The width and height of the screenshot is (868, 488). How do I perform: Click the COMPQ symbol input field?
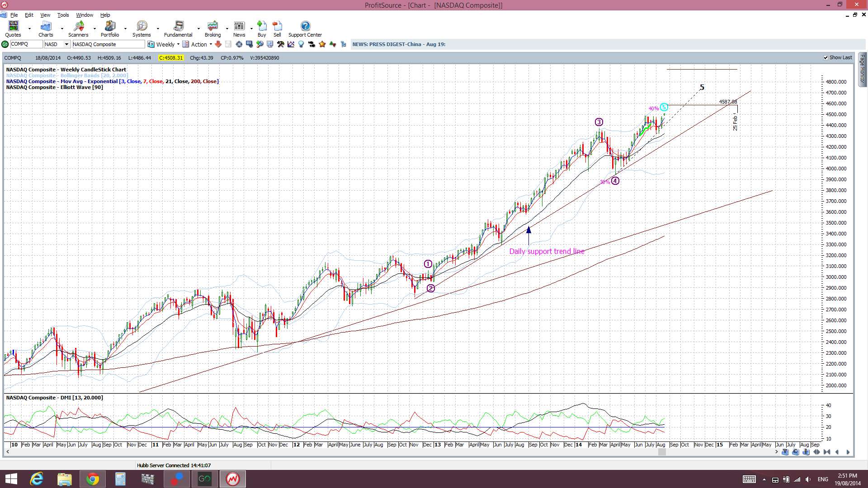[26, 44]
